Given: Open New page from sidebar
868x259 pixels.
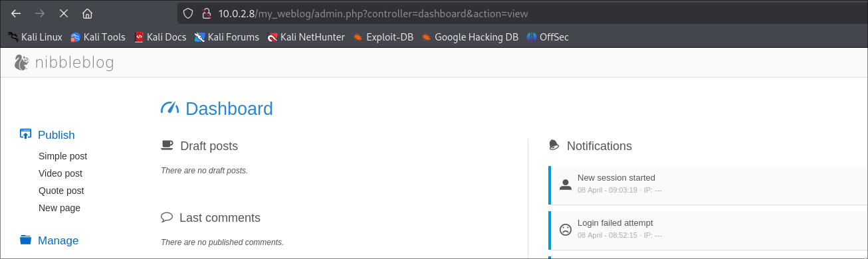Looking at the screenshot, I should (59, 208).
